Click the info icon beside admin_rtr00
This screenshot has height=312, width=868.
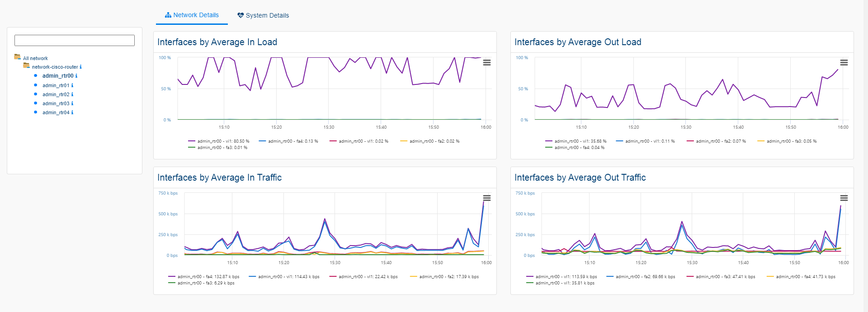pyautogui.click(x=76, y=76)
